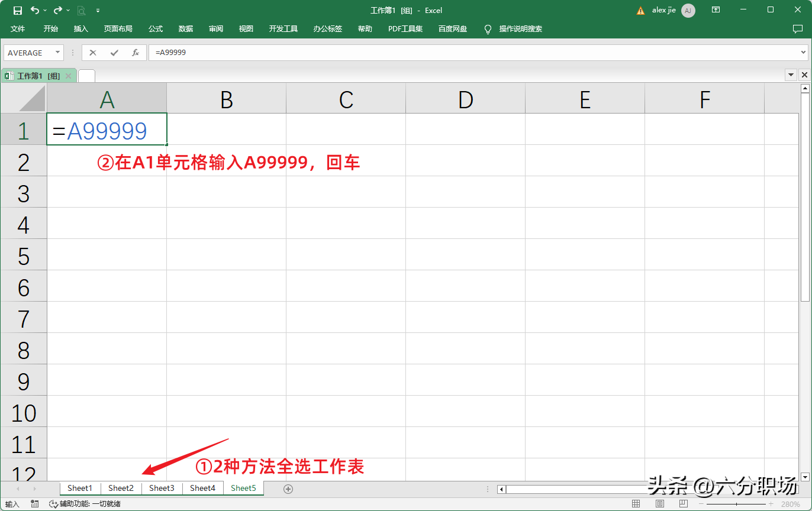Click vertical scrollbar up arrow
Viewport: 812px width, 511px height.
click(805, 89)
